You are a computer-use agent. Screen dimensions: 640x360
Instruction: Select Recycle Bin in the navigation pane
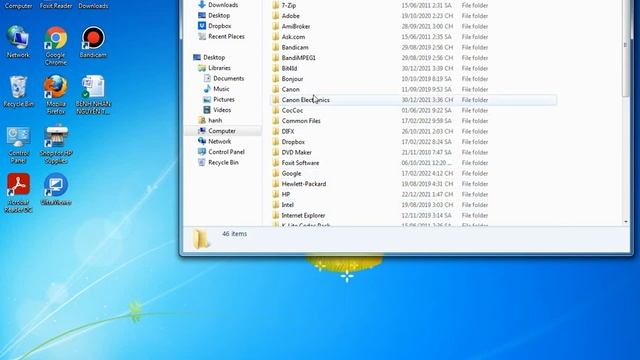click(223, 162)
